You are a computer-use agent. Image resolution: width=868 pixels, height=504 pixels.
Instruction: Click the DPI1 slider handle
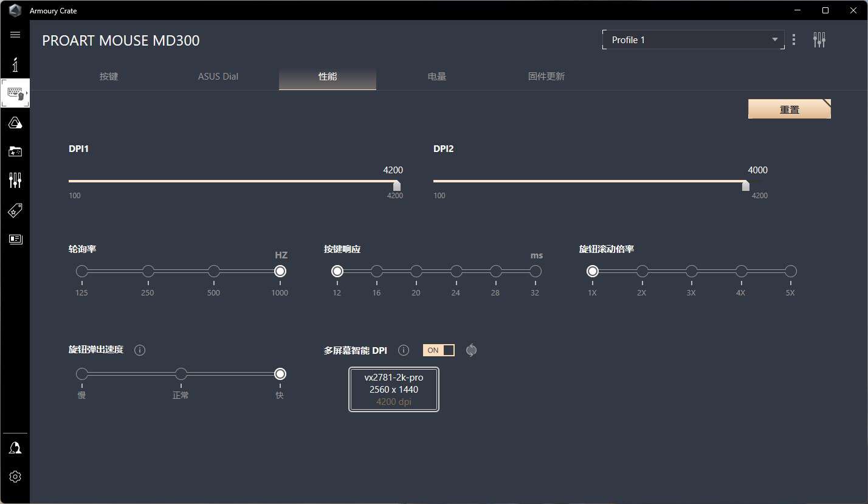click(397, 185)
